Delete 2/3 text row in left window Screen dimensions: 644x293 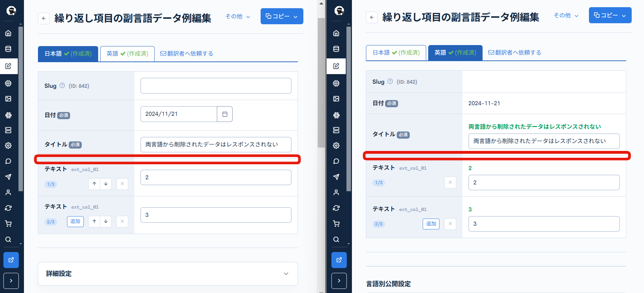(x=122, y=221)
